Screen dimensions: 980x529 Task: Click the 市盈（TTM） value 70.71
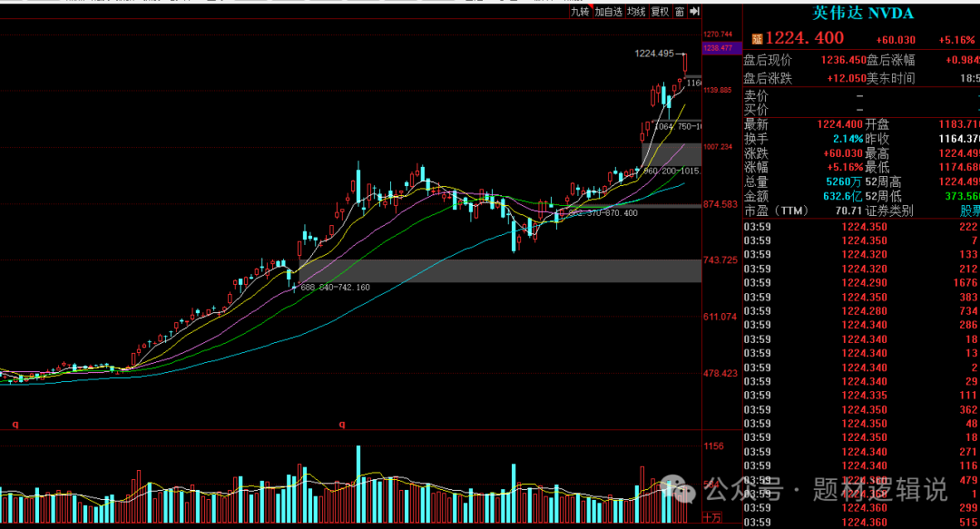point(848,211)
